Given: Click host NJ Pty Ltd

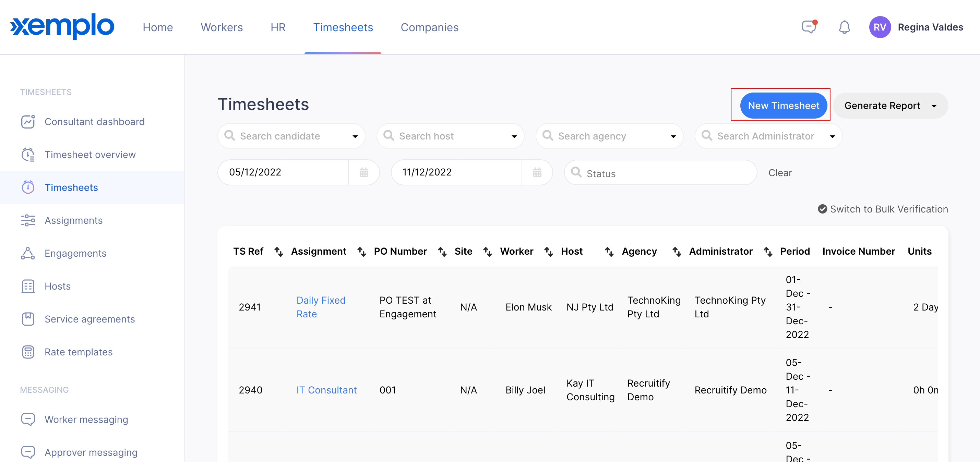Looking at the screenshot, I should [x=590, y=307].
